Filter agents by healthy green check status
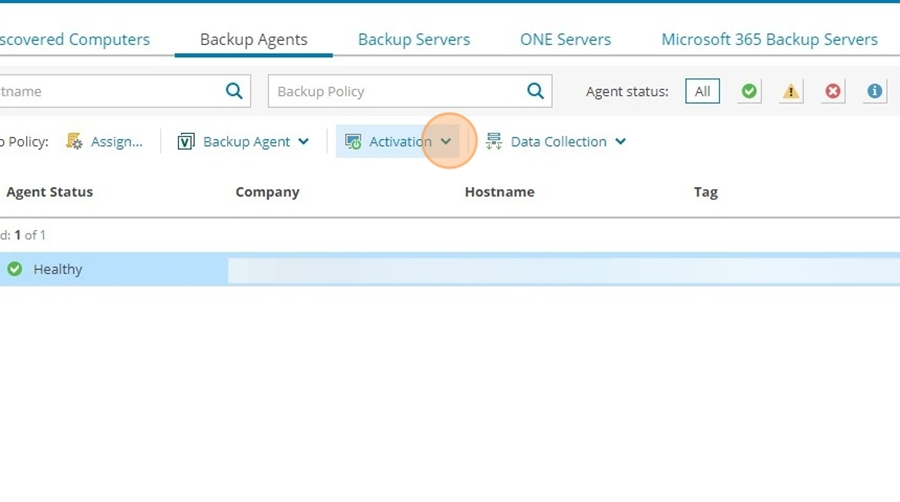Screen dimensions: 900x502 point(748,91)
